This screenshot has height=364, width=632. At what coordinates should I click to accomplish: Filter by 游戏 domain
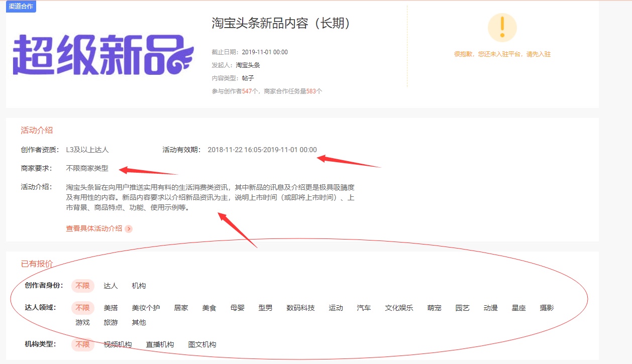[x=82, y=322]
